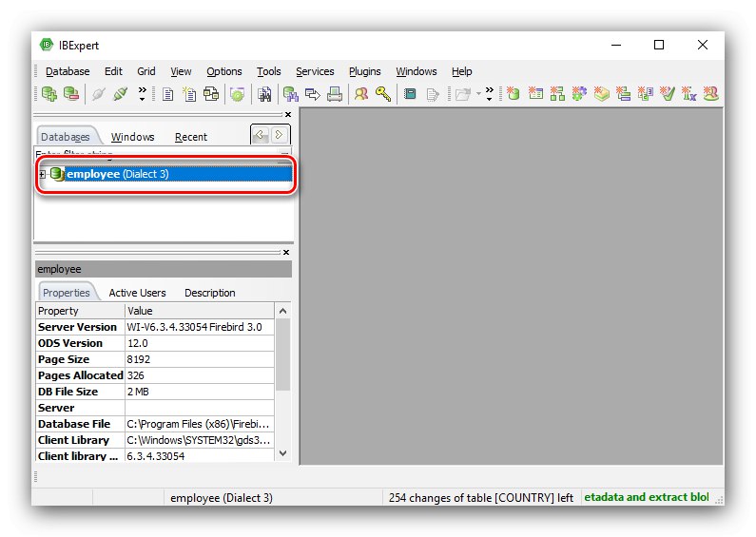Select the employee (Dialect 3) database
Image resolution: width=756 pixels, height=537 pixels.
(x=179, y=174)
